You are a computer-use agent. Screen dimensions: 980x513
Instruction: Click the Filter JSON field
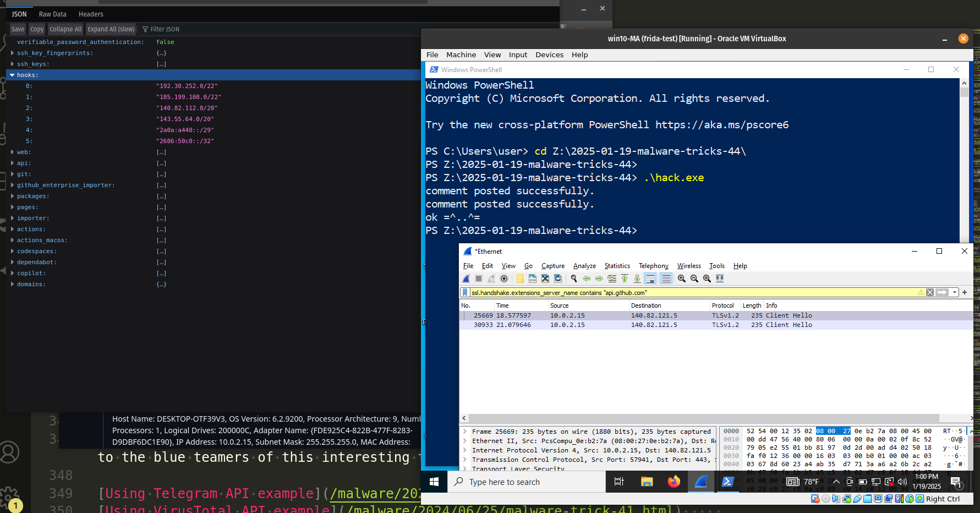[x=165, y=29]
